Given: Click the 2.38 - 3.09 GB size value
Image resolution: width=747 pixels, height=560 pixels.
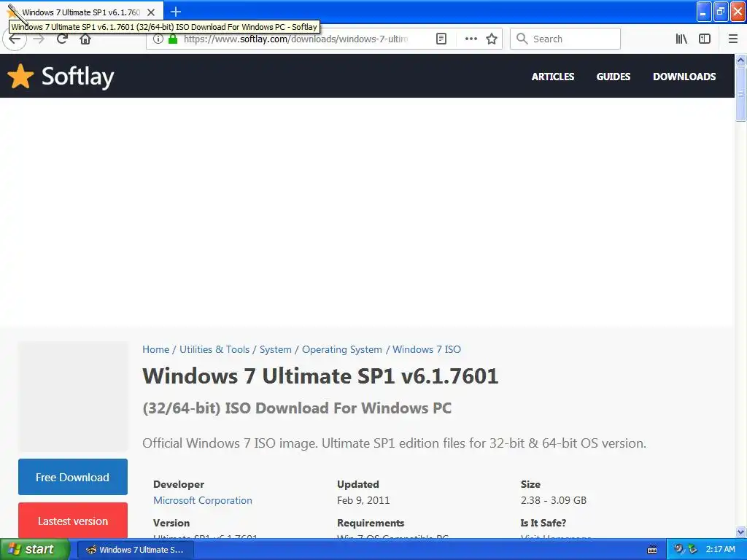Looking at the screenshot, I should pos(554,500).
